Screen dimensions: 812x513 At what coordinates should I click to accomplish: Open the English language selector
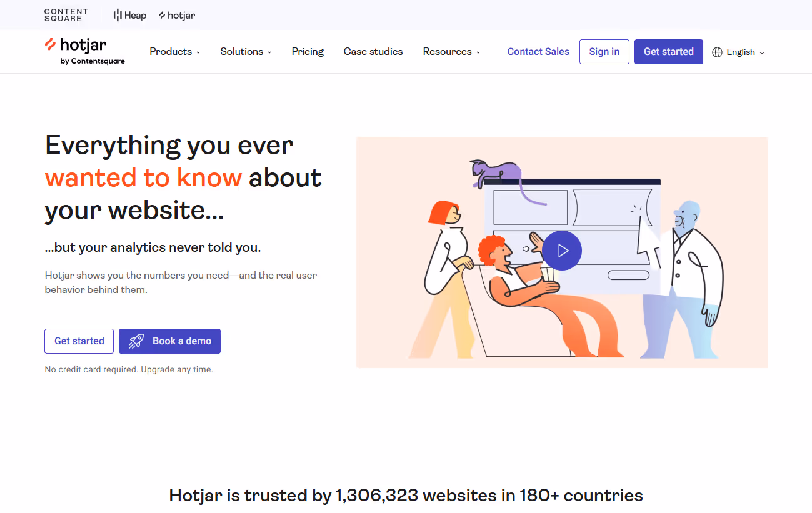click(738, 52)
